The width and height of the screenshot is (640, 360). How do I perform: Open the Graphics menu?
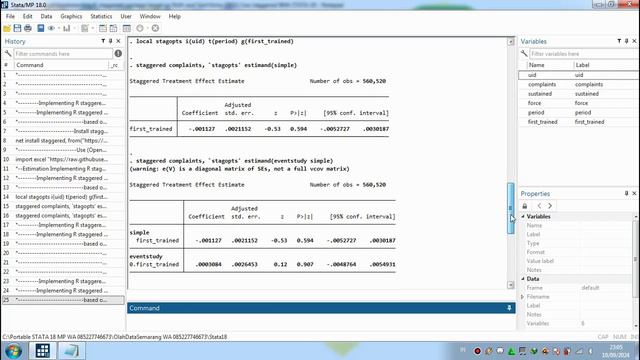71,16
